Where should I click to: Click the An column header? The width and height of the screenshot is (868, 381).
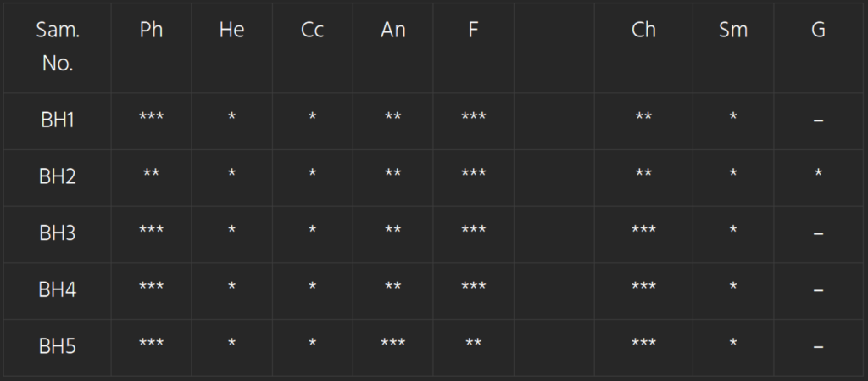pyautogui.click(x=393, y=30)
